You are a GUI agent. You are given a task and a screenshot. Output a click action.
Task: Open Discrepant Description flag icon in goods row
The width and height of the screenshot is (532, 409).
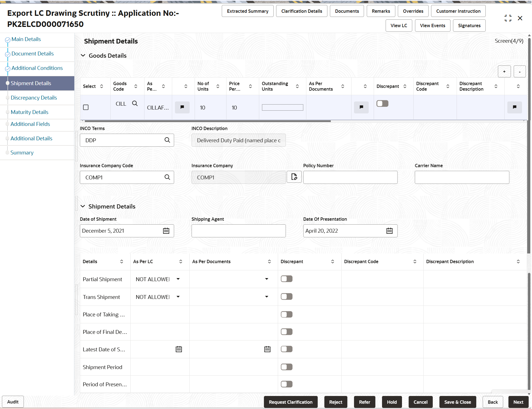pyautogui.click(x=515, y=107)
